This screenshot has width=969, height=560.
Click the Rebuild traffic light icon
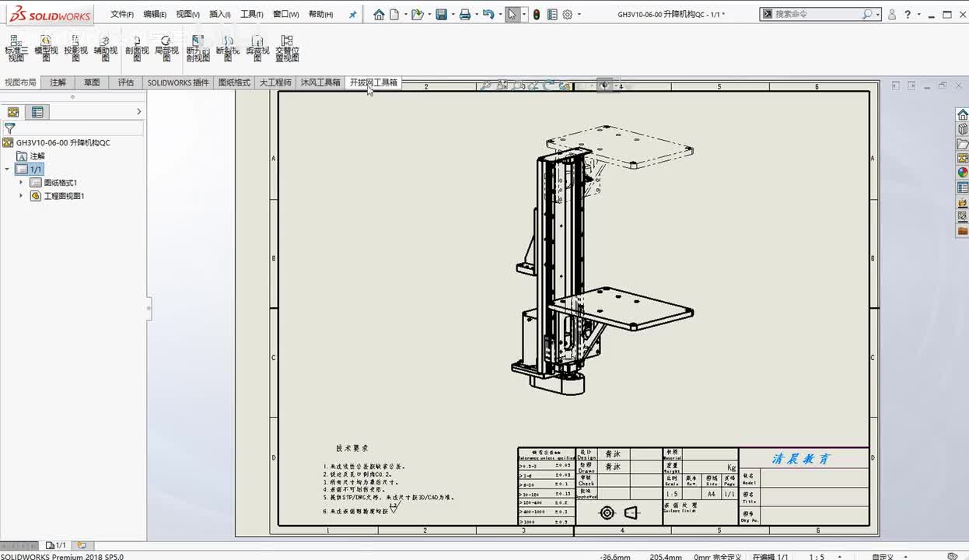pos(537,14)
